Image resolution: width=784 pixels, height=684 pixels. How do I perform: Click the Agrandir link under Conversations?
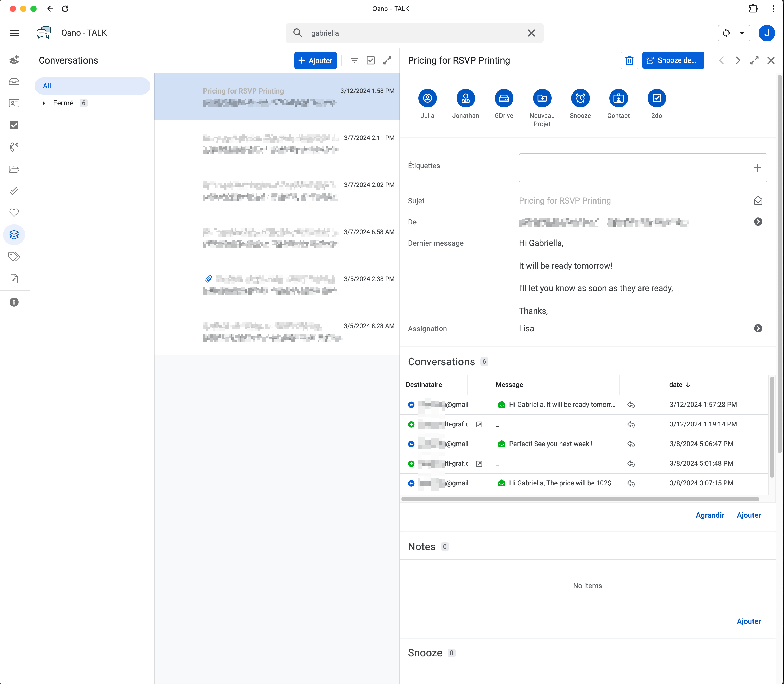710,515
